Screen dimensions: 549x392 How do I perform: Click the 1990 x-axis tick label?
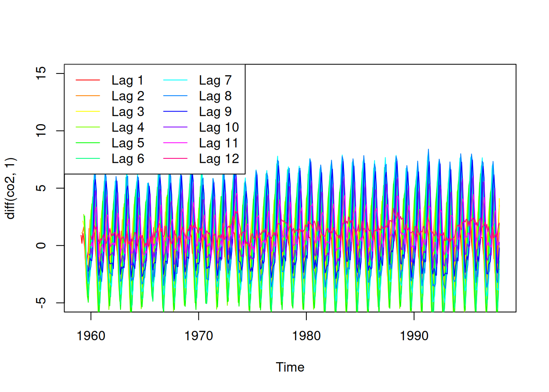click(414, 336)
